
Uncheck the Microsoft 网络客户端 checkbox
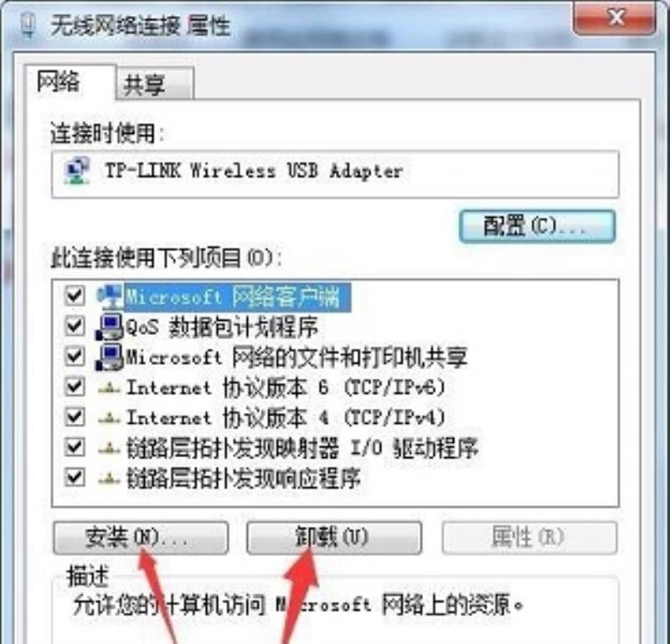[x=75, y=296]
